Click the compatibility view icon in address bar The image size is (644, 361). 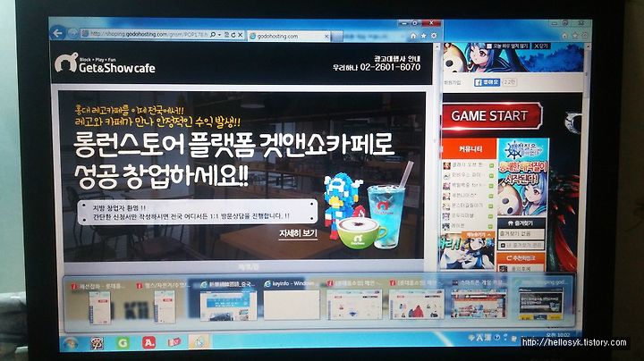226,35
